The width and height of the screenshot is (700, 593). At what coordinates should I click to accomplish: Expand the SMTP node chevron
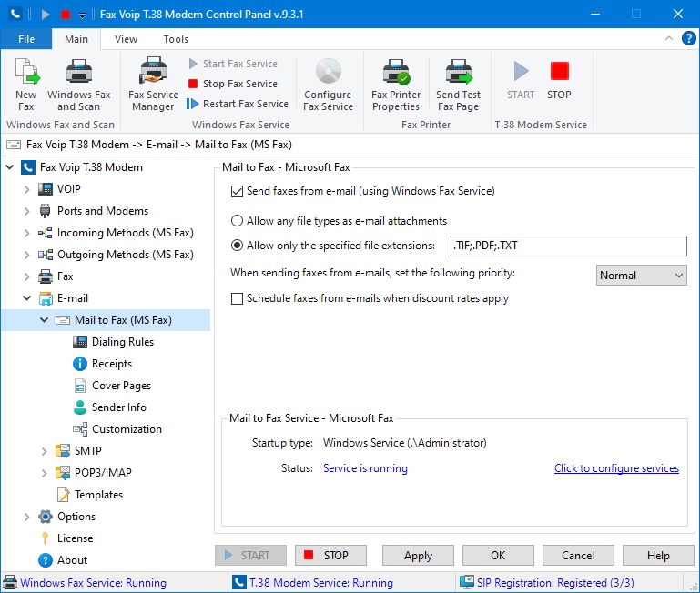(45, 451)
